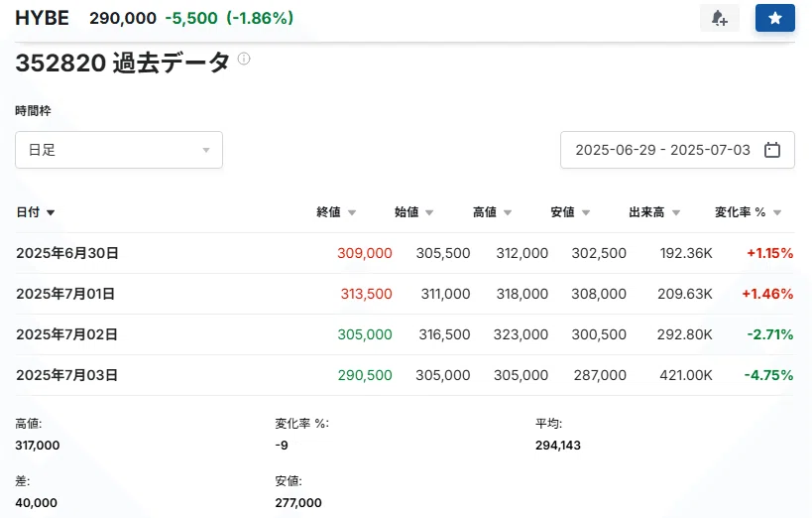The width and height of the screenshot is (812, 518).
Task: Click the date range field 2025-06-29 - 2025-07-03
Action: point(677,150)
